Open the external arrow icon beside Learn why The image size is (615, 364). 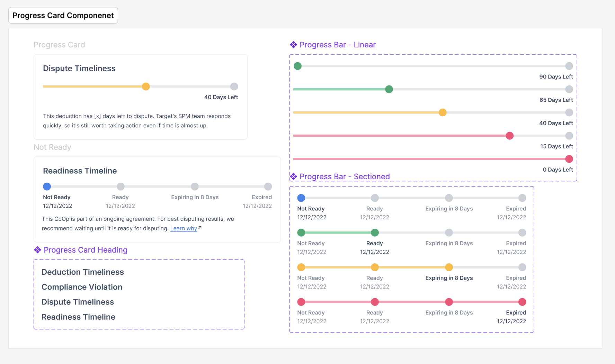click(200, 228)
